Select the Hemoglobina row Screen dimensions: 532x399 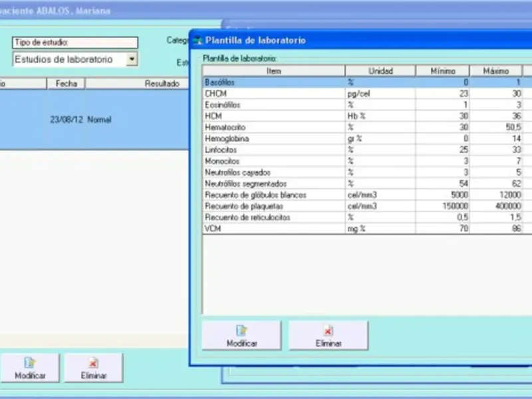367,138
